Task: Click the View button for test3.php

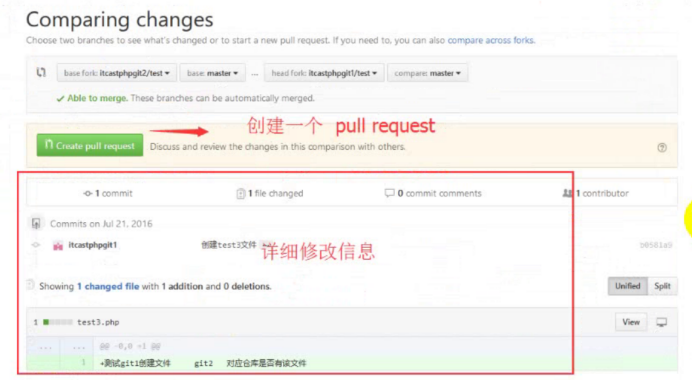Action: coord(631,322)
